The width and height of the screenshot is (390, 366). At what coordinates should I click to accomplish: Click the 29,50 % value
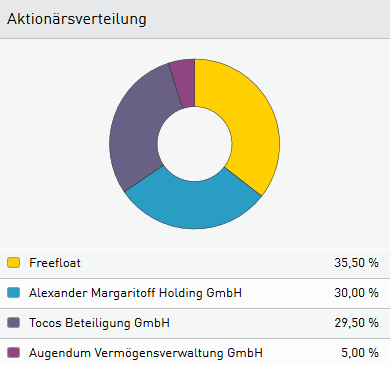pos(356,323)
